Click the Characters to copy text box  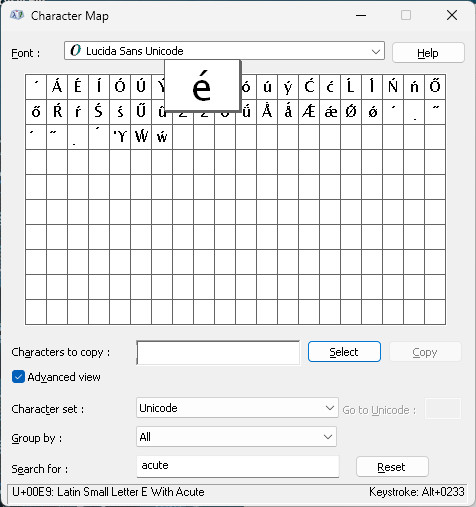click(218, 352)
